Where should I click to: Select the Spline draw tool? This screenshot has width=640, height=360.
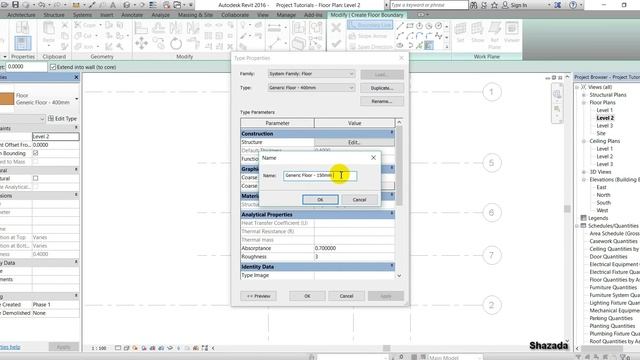(439, 36)
